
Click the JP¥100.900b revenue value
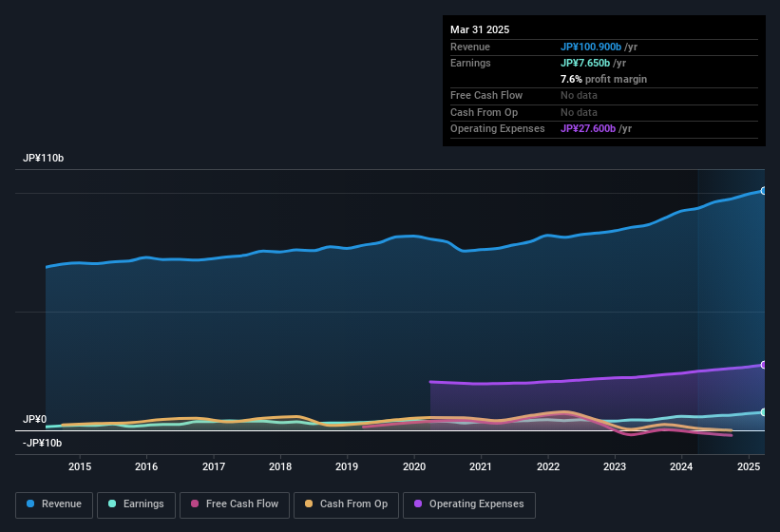(591, 47)
